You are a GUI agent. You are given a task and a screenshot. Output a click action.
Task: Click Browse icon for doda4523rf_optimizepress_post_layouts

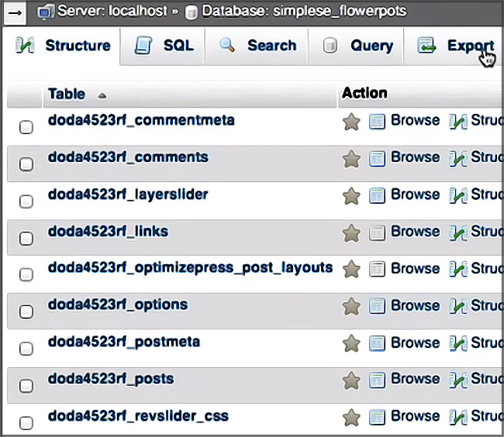[377, 269]
